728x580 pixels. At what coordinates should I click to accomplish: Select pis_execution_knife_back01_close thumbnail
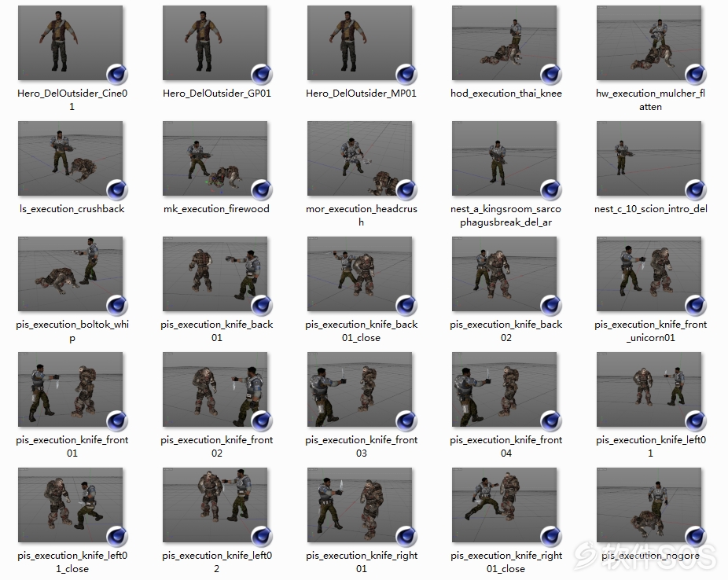pyautogui.click(x=360, y=273)
